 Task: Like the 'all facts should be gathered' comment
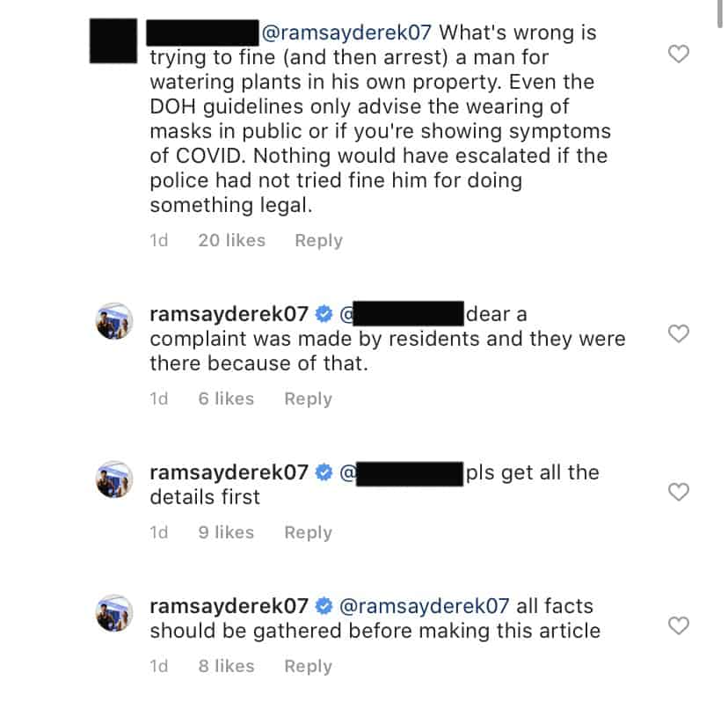(x=678, y=625)
